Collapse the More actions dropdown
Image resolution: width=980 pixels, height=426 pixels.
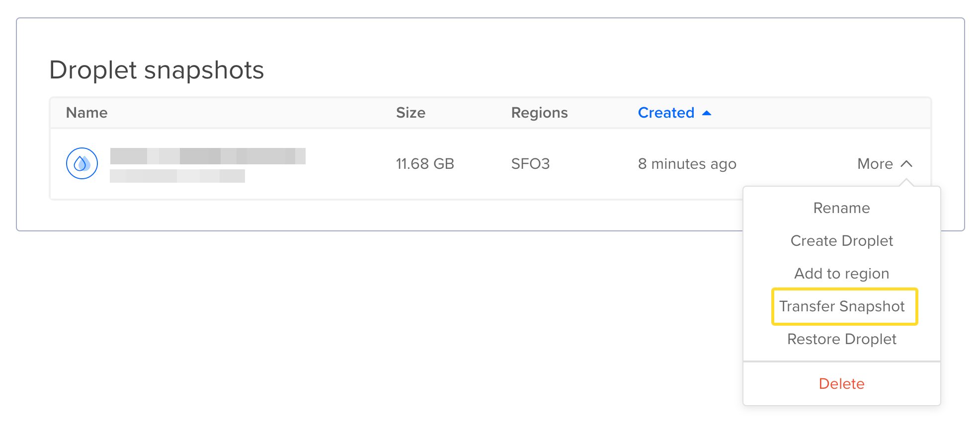pos(876,164)
